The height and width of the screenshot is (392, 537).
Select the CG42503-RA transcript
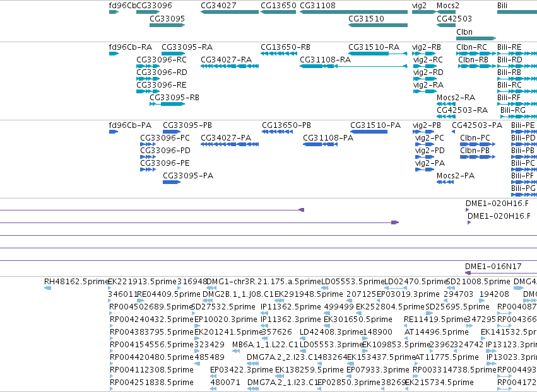tap(446, 117)
